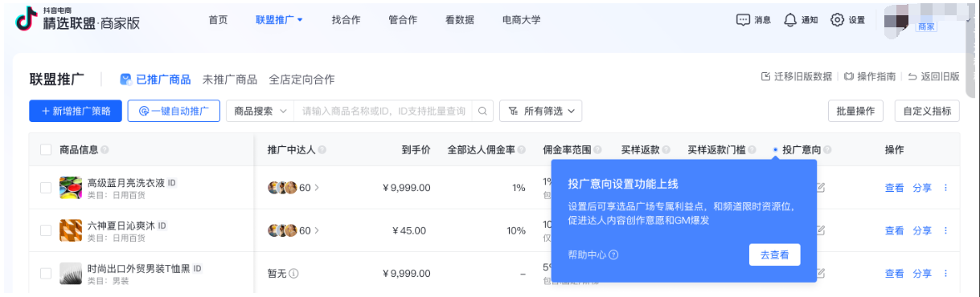980x297 pixels.
Task: Expand the 60 influencers chevron for 六神夏日沁爽沐
Action: (316, 230)
